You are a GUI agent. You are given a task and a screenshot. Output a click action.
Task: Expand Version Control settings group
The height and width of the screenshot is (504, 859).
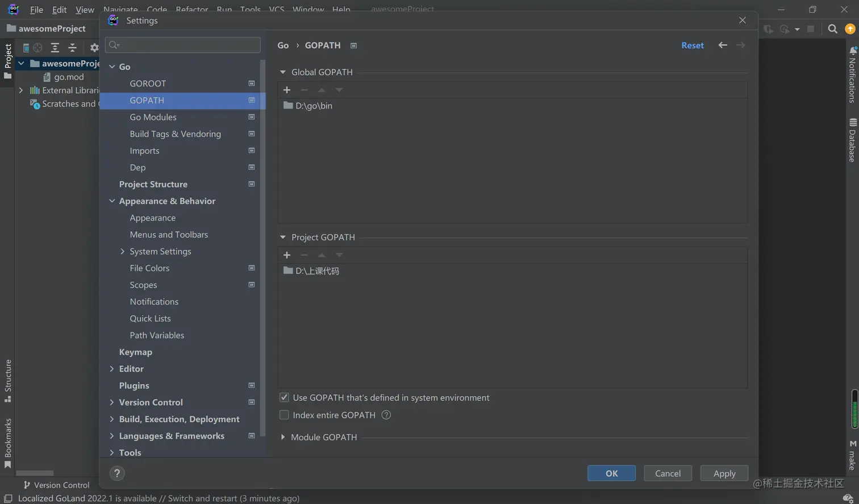pos(112,402)
